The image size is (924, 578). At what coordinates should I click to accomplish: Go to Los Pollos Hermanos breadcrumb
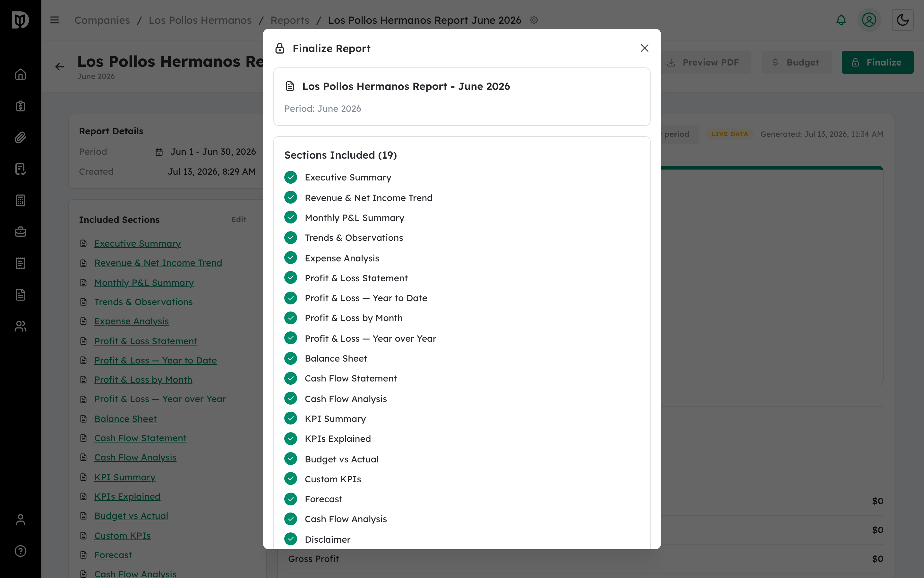[200, 20]
